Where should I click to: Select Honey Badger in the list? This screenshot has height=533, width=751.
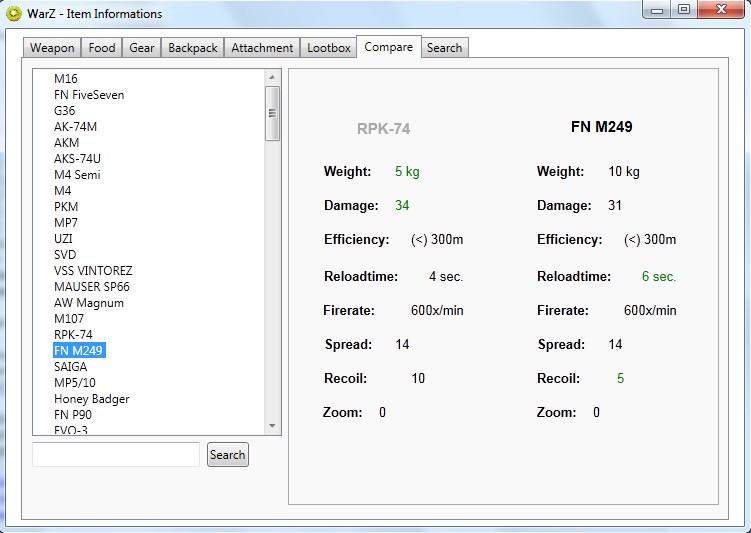[91, 399]
